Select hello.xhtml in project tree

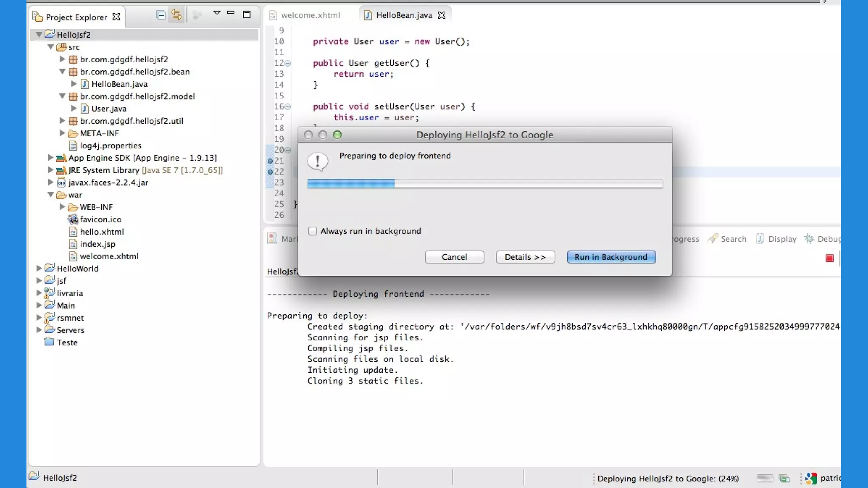click(102, 232)
